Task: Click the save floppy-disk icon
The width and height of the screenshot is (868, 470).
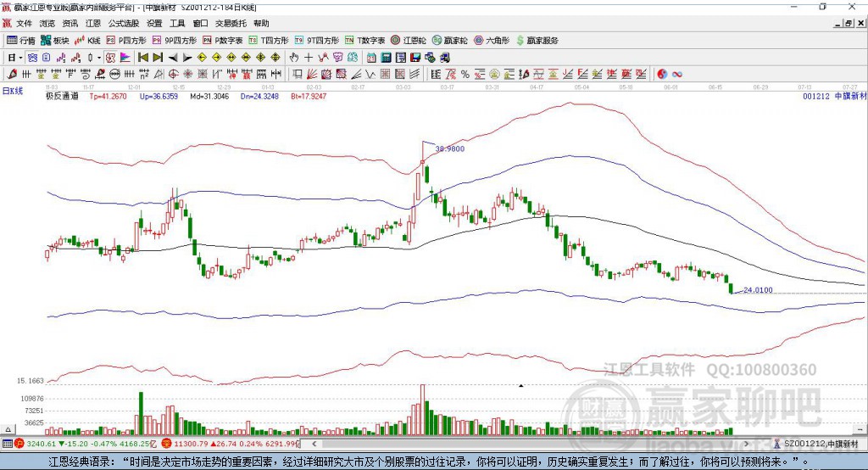Action: coord(415,58)
